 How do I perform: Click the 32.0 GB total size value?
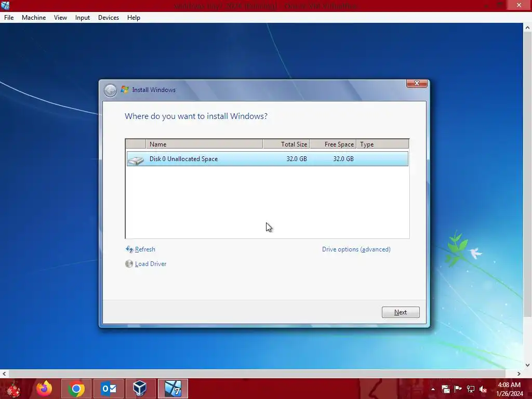coord(297,159)
